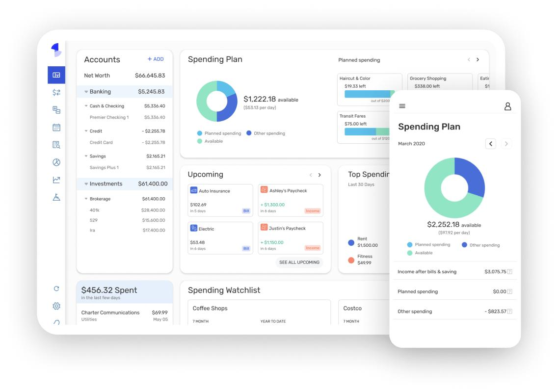Collapse the Savings group
This screenshot has width=558, height=392.
(x=86, y=156)
